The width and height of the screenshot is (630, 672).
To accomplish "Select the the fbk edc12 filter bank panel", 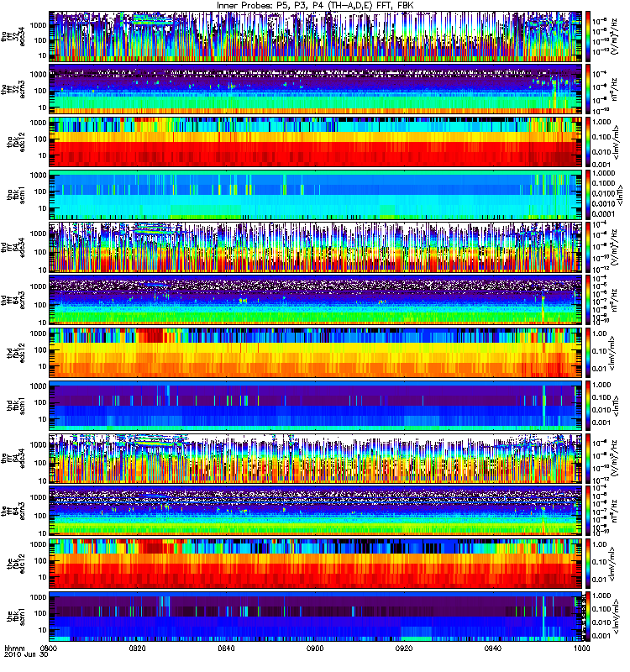I will (x=315, y=564).
